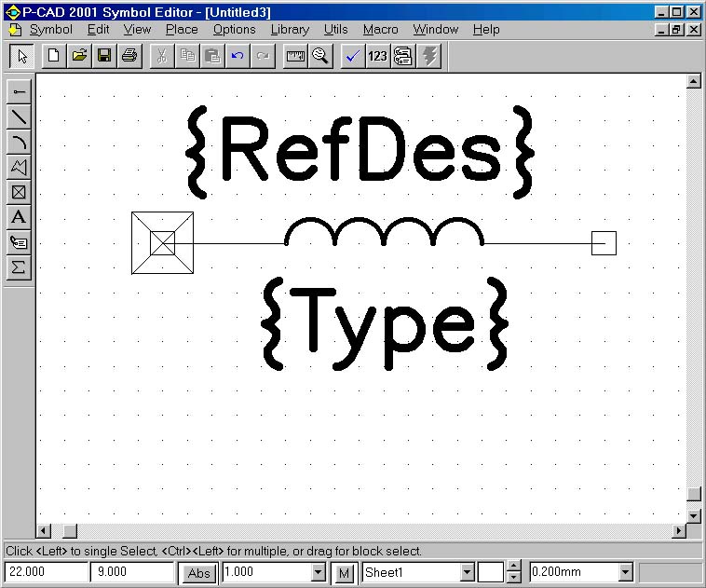Open the Symbol menu

[51, 30]
